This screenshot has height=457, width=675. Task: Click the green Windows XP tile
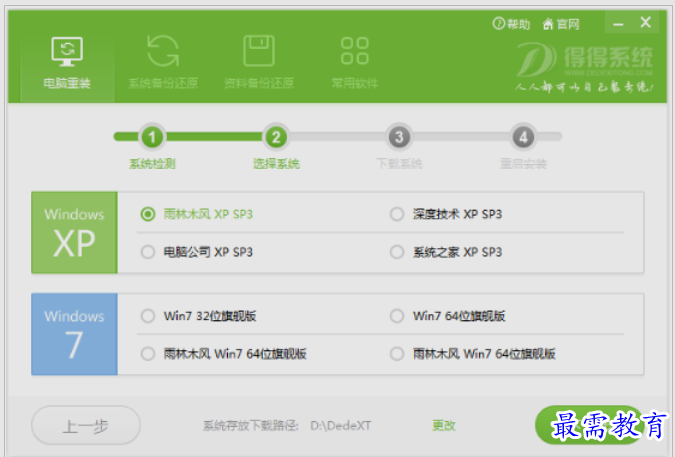pos(74,232)
